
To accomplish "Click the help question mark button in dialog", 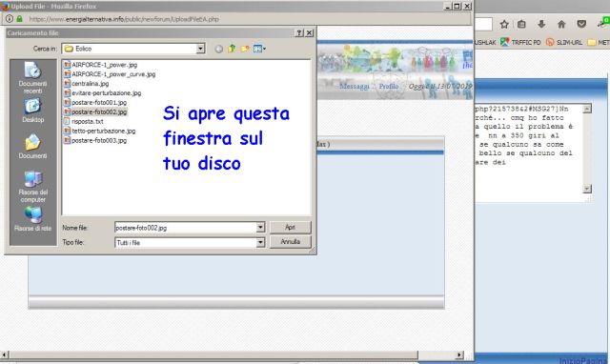I will 299,33.
